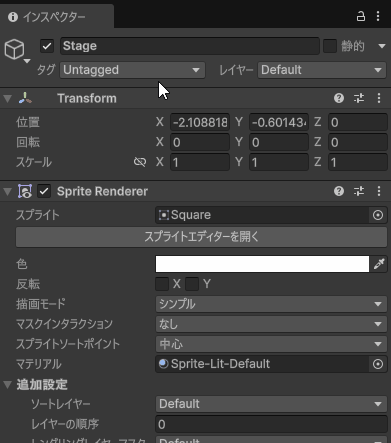Collapse the Sprite Renderer component foldout

point(7,191)
